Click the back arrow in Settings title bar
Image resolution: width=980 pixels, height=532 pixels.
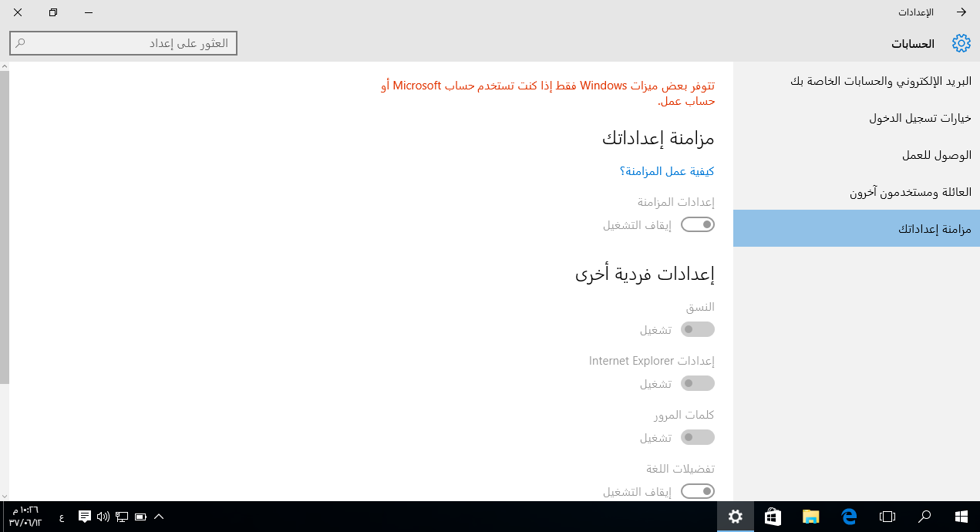961,12
